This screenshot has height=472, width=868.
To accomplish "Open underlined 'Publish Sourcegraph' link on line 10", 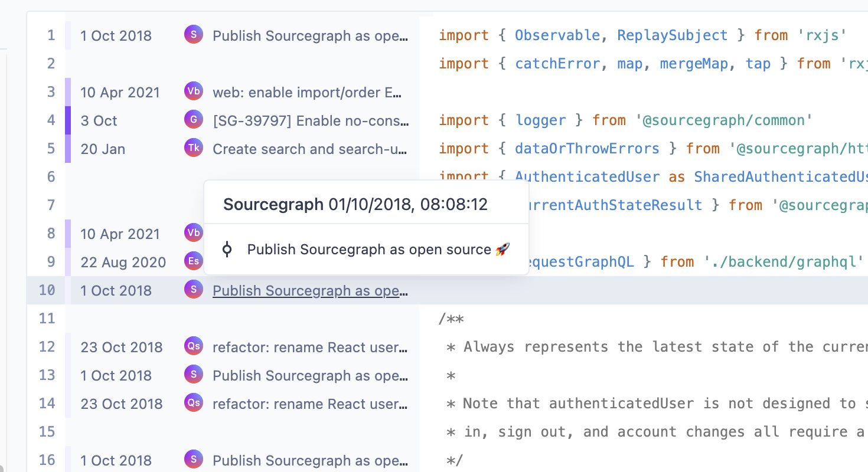I will coord(311,291).
